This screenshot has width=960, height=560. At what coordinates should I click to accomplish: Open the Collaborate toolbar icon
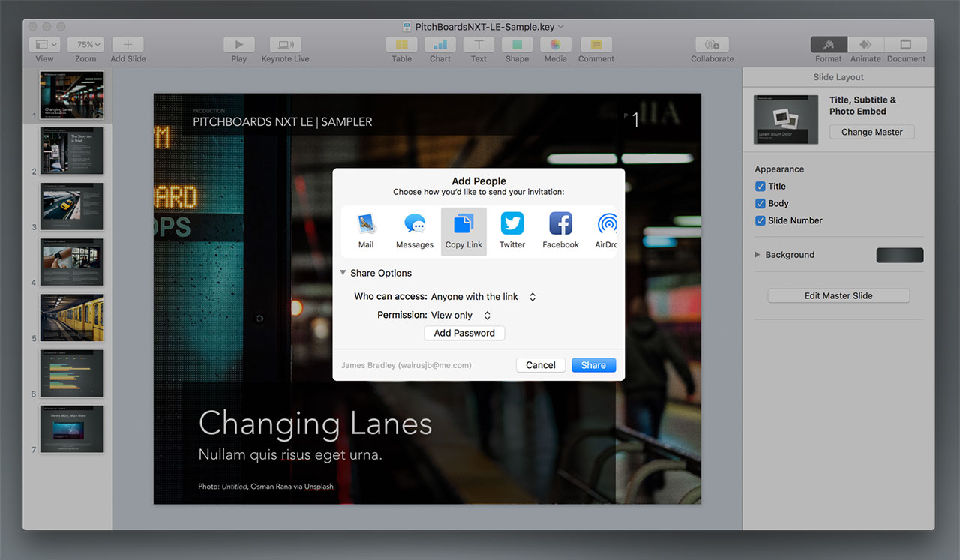point(712,45)
